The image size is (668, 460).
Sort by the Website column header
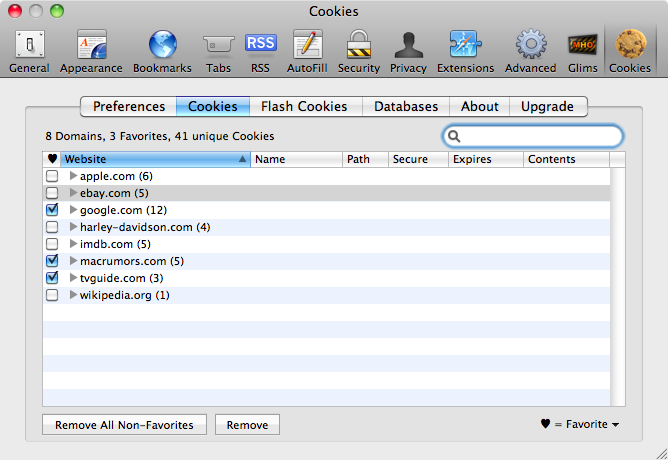[x=155, y=159]
